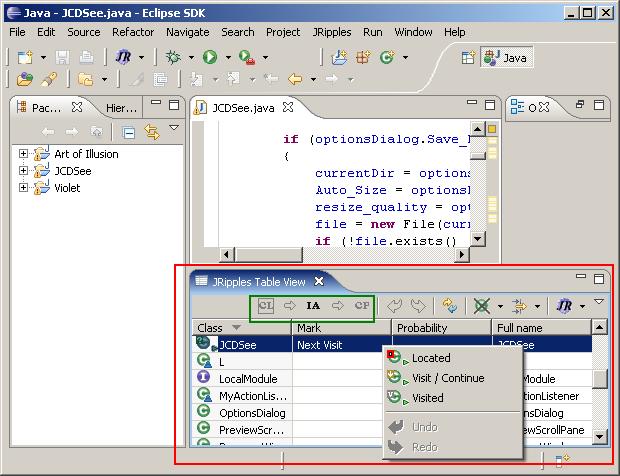
Task: Close the JCDSee.java editor tab
Action: pos(288,107)
